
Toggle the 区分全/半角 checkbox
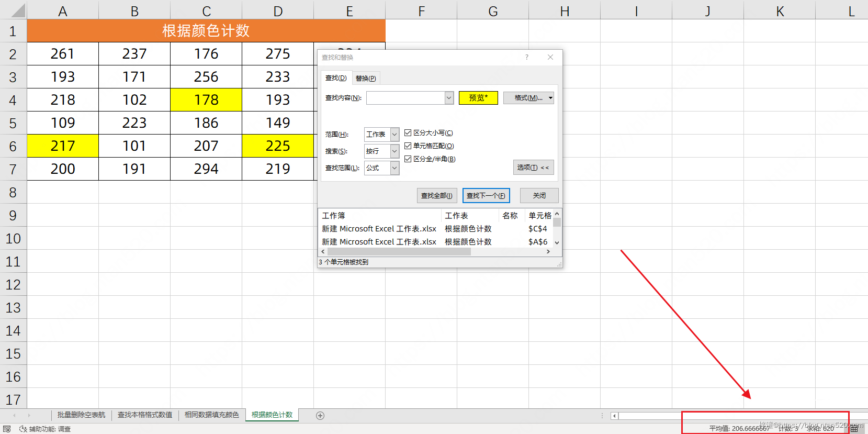coord(408,159)
